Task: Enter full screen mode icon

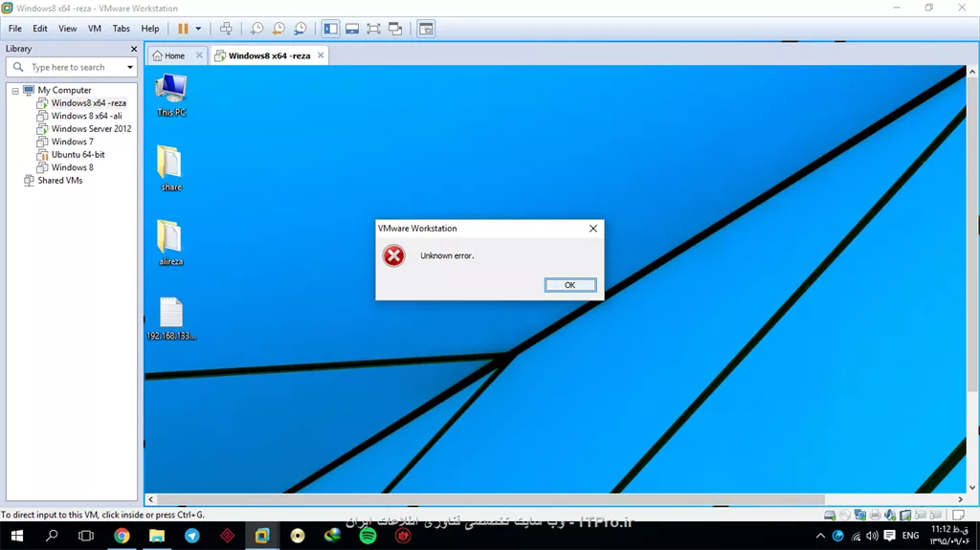Action: 374,29
